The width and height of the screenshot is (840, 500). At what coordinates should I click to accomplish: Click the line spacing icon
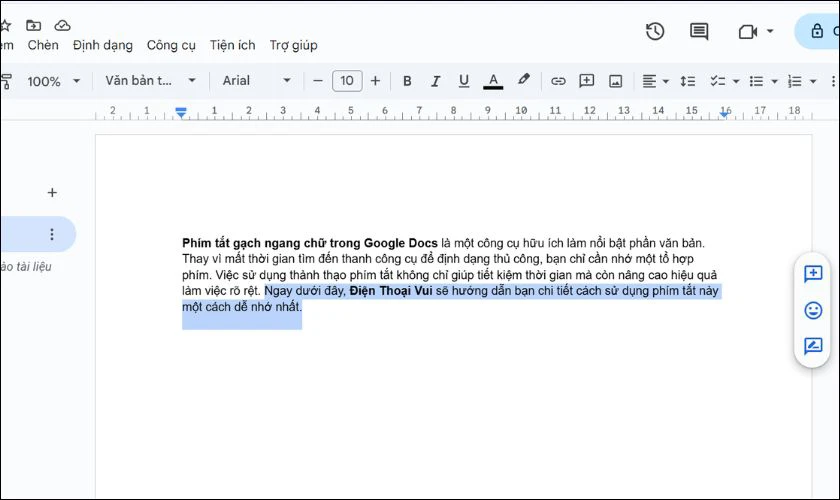(688, 81)
